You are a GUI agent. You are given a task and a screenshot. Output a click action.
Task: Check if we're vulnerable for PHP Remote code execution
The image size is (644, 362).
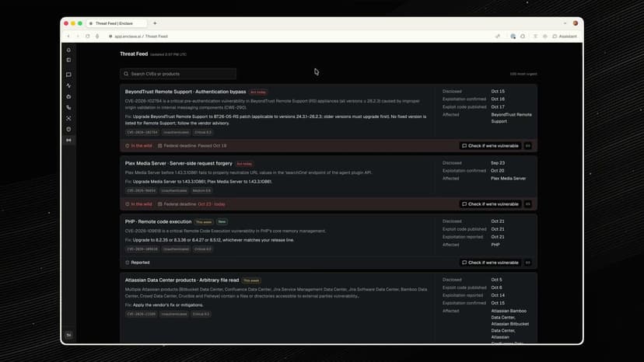[490, 263]
